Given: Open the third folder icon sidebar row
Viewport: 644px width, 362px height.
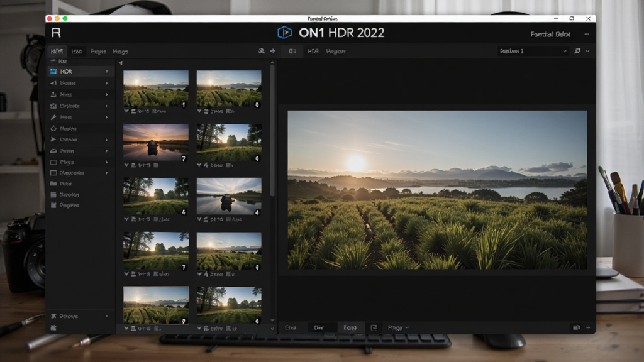Looking at the screenshot, I should (x=80, y=206).
